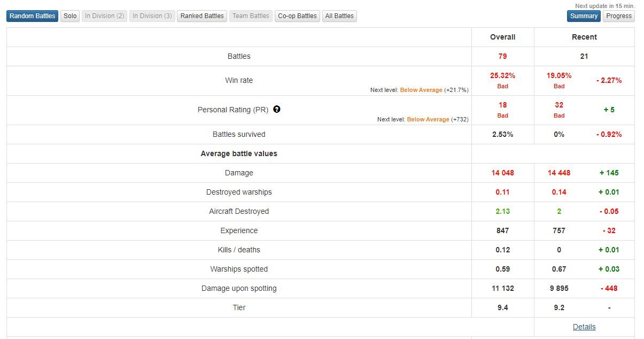Click the In Division (2) filter
644x339 pixels.
pyautogui.click(x=105, y=16)
